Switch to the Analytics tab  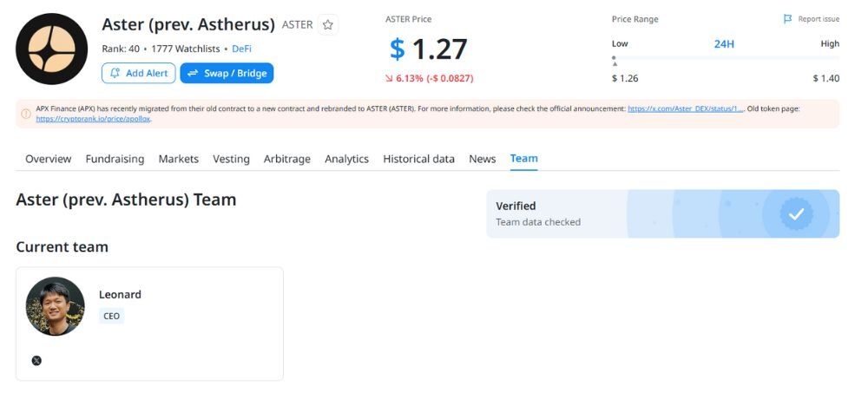tap(346, 159)
